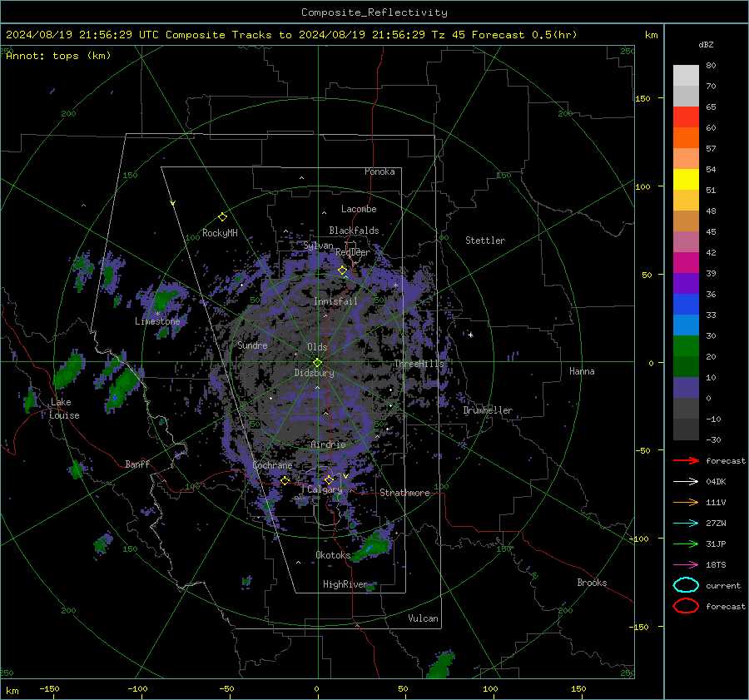Click the Sundre city label
This screenshot has height=700, width=749.
(252, 345)
